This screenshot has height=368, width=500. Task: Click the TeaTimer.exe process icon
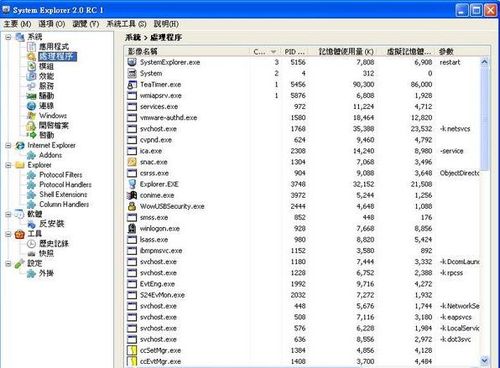pyautogui.click(x=132, y=84)
